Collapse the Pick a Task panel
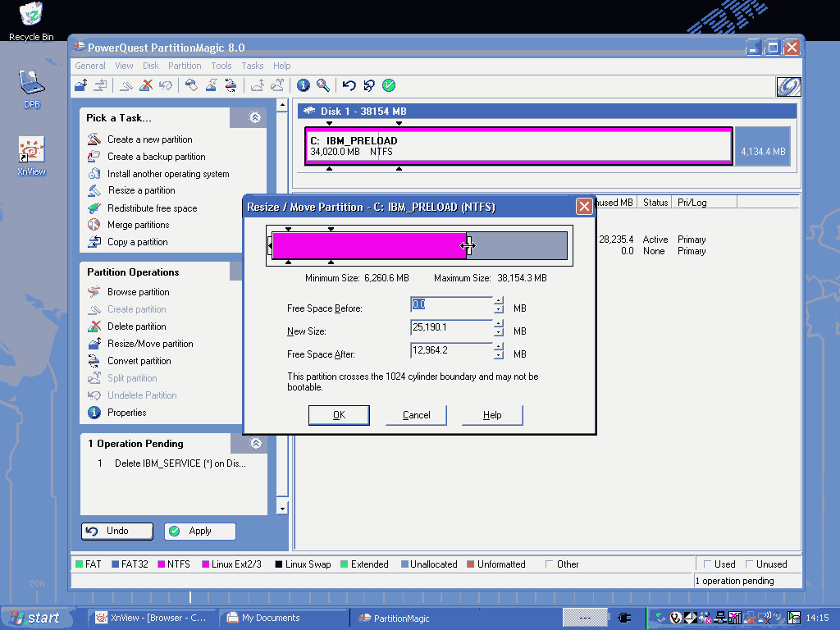The image size is (840, 630). (255, 118)
